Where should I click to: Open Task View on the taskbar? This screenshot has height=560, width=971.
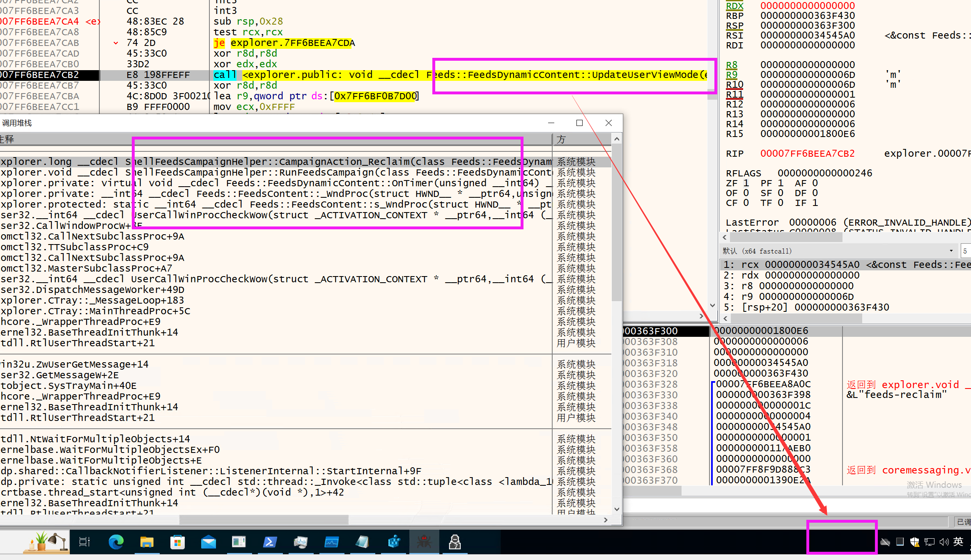pos(85,542)
